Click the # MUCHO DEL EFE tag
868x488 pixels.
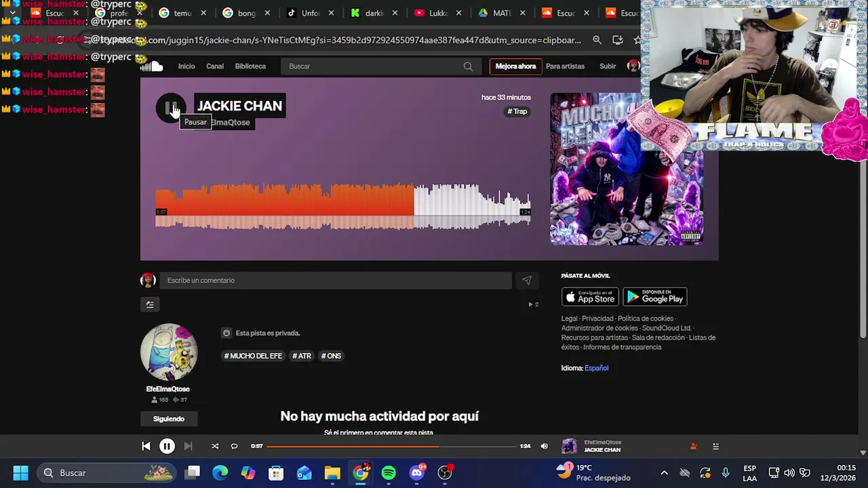click(253, 356)
